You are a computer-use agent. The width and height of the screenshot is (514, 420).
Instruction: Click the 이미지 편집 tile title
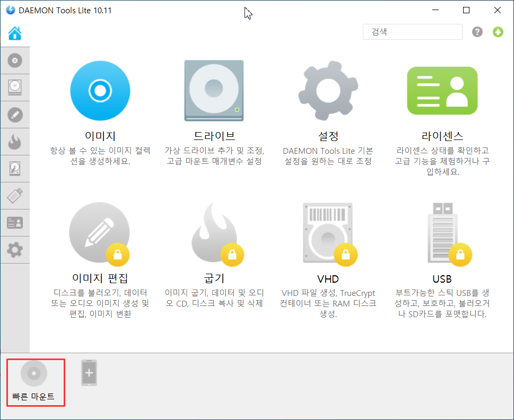(x=100, y=278)
